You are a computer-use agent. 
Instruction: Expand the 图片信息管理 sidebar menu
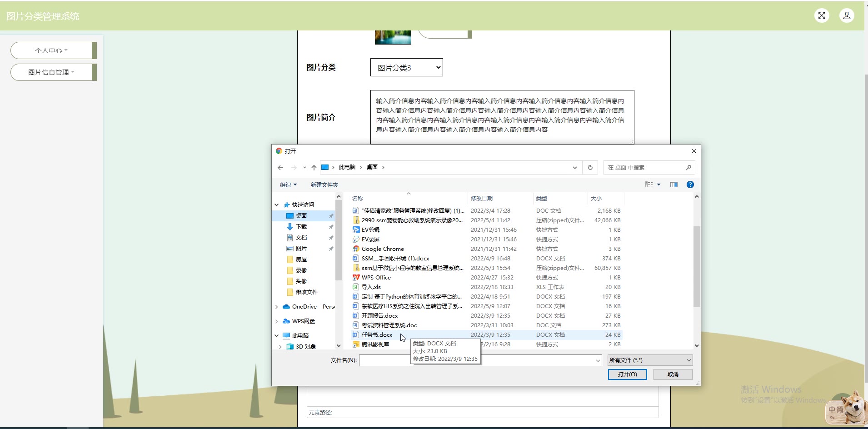[51, 72]
